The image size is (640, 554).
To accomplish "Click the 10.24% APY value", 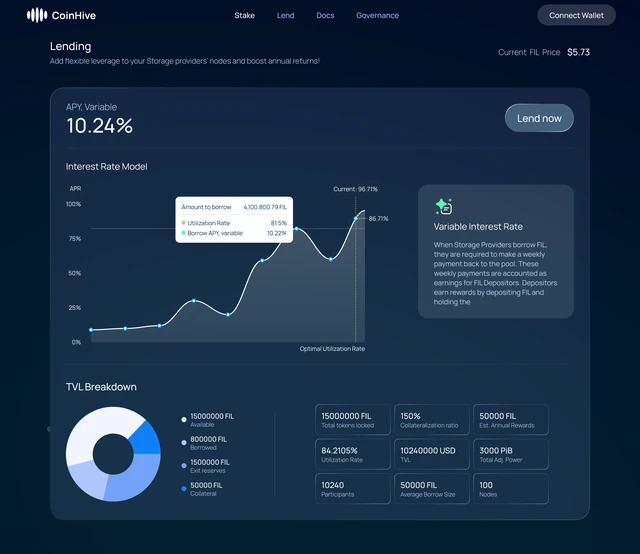I will pyautogui.click(x=100, y=125).
